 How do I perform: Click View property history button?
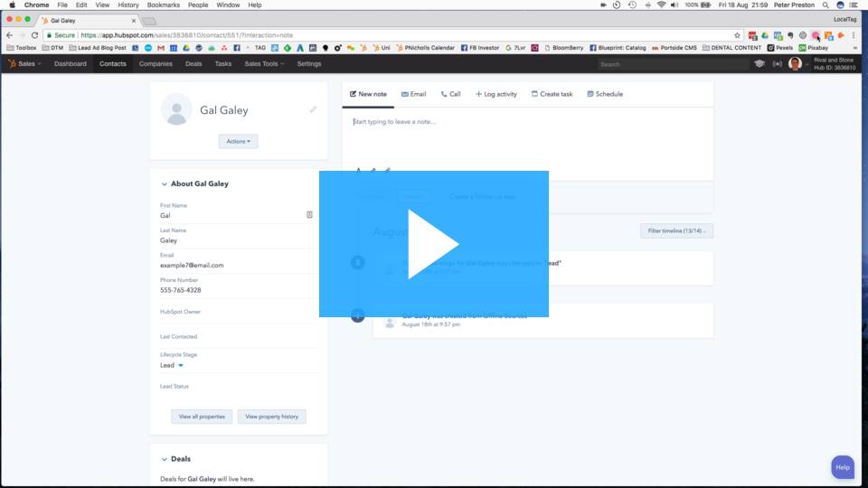pos(272,417)
